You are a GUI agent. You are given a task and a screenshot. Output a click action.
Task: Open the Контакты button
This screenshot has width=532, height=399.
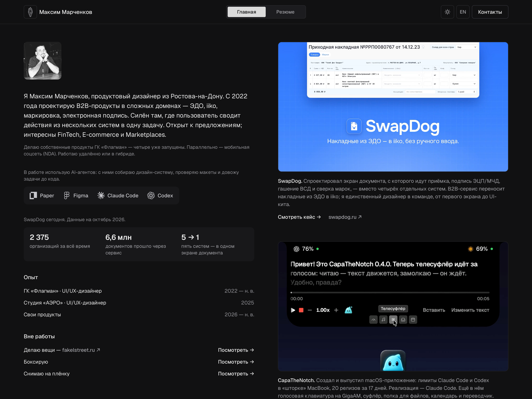[x=490, y=12]
